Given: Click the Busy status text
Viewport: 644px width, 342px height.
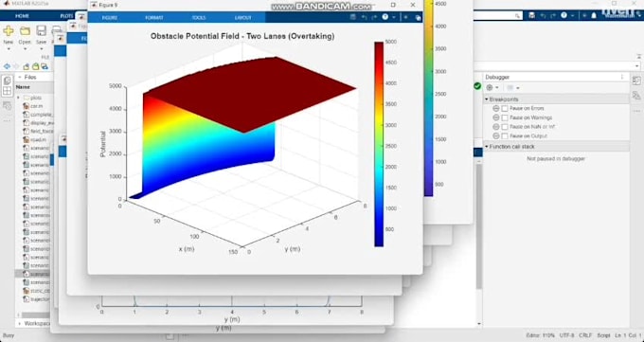Looking at the screenshot, I should (x=9, y=335).
